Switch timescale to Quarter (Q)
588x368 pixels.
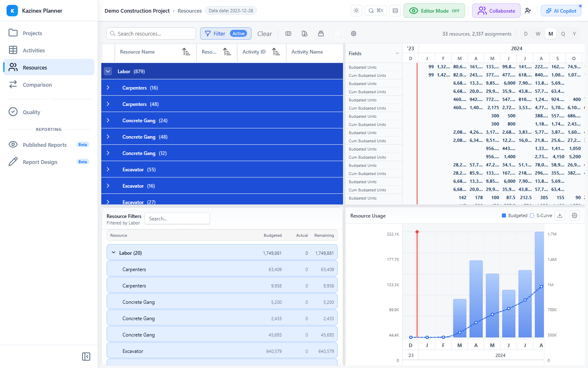tap(563, 34)
